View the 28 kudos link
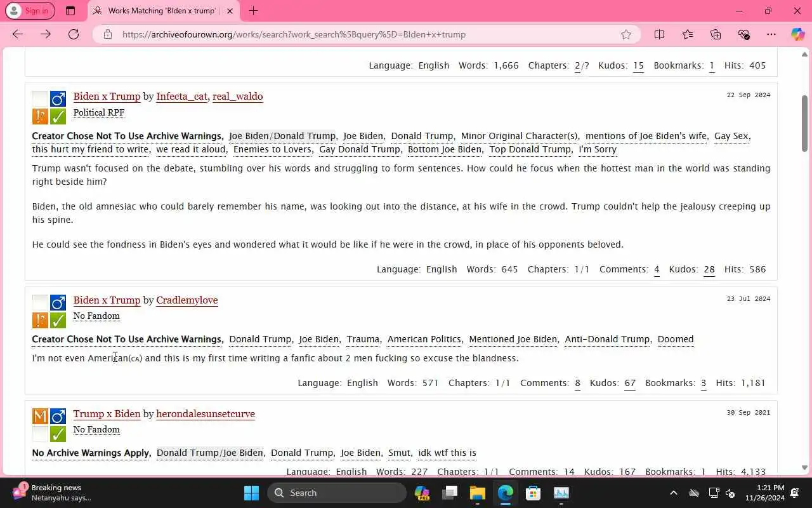The image size is (812, 508). (x=709, y=269)
